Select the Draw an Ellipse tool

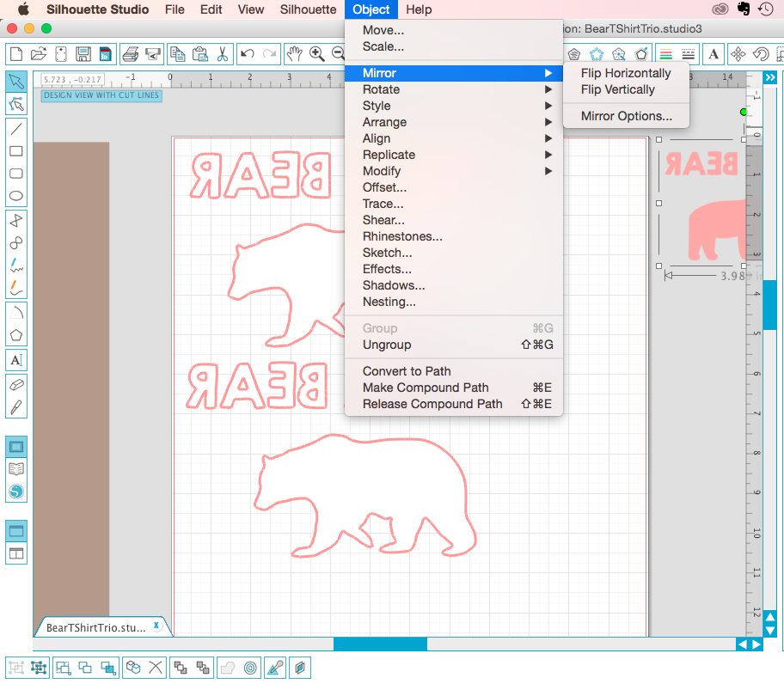[16, 196]
